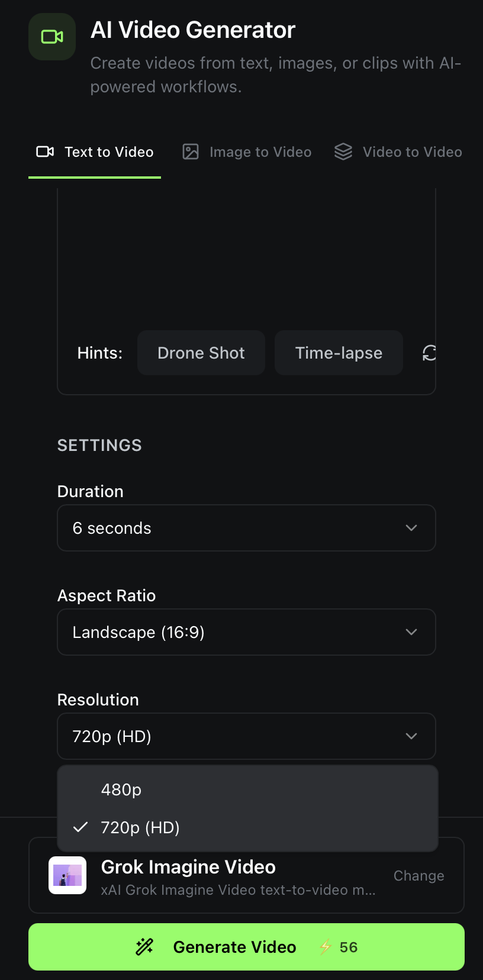Click the Image to Video picture icon
This screenshot has width=483, height=980.
tap(191, 152)
